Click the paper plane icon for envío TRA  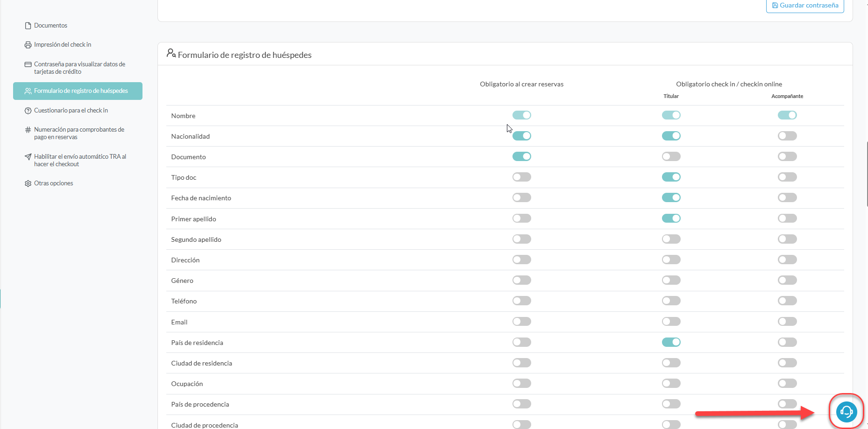28,157
